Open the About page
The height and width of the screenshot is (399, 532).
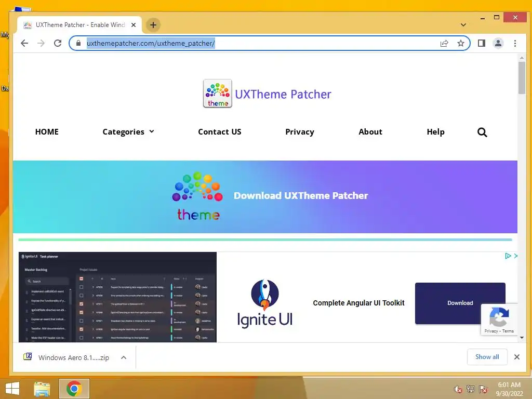(x=370, y=131)
